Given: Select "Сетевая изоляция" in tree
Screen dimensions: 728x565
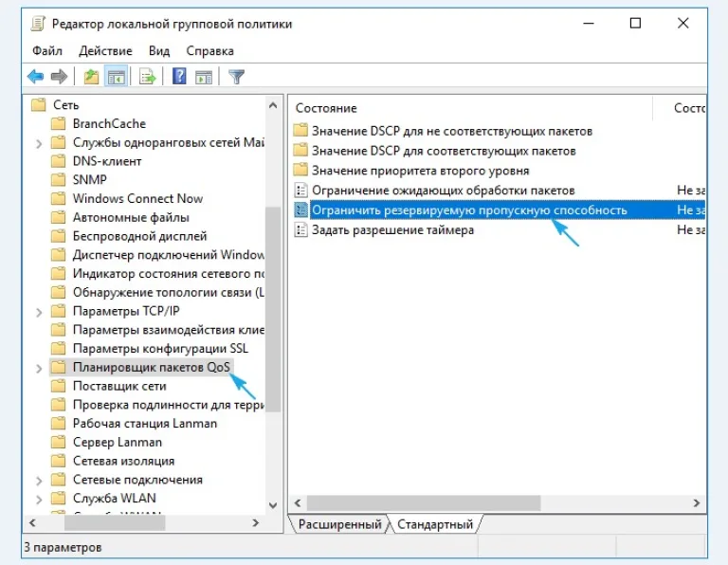Looking at the screenshot, I should (x=123, y=461).
